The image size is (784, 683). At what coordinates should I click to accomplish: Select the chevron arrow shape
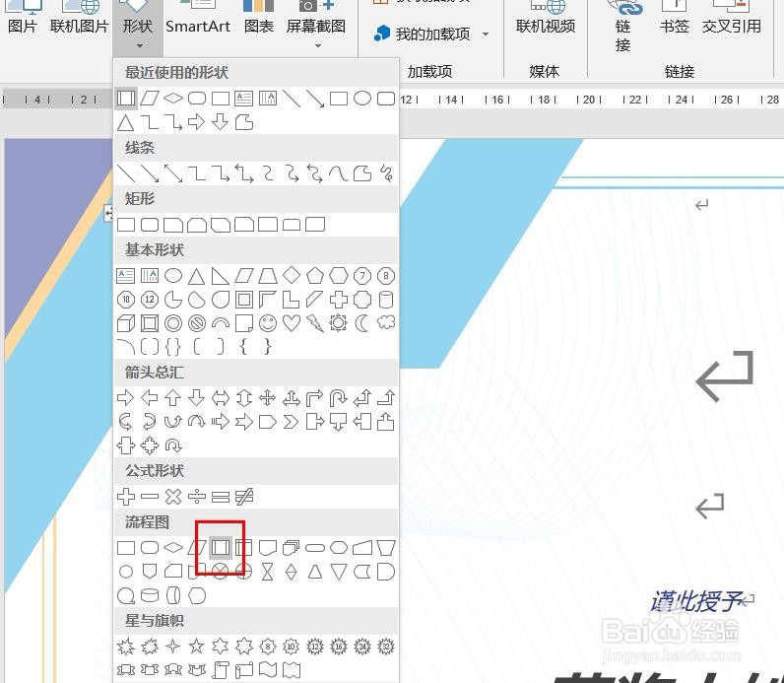tap(292, 422)
